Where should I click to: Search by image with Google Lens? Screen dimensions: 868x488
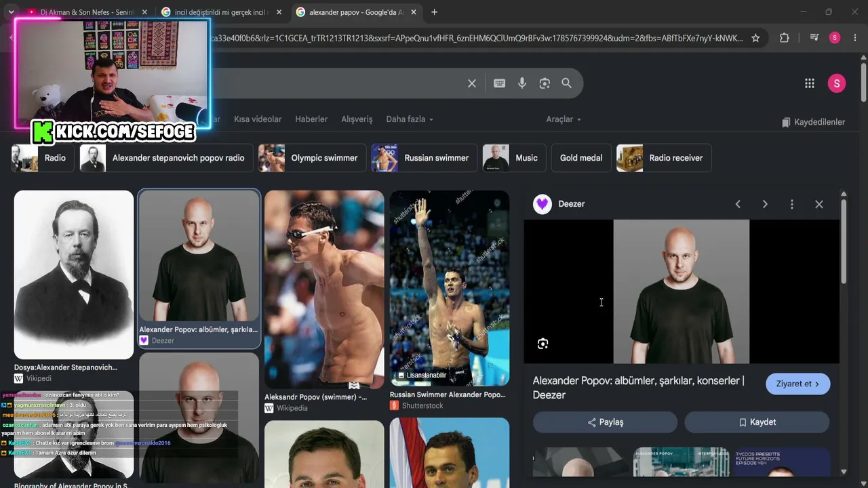545,83
